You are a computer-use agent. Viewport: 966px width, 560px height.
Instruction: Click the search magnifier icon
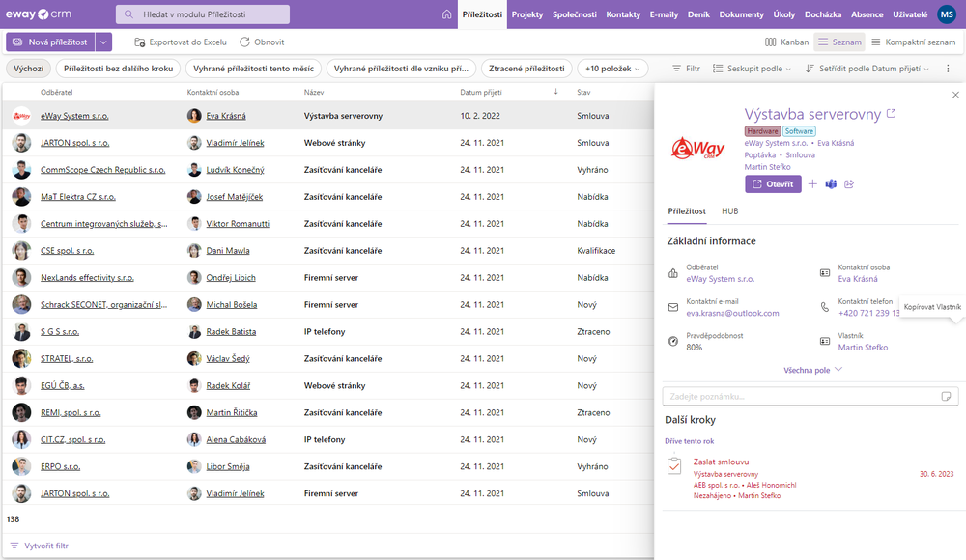(128, 14)
